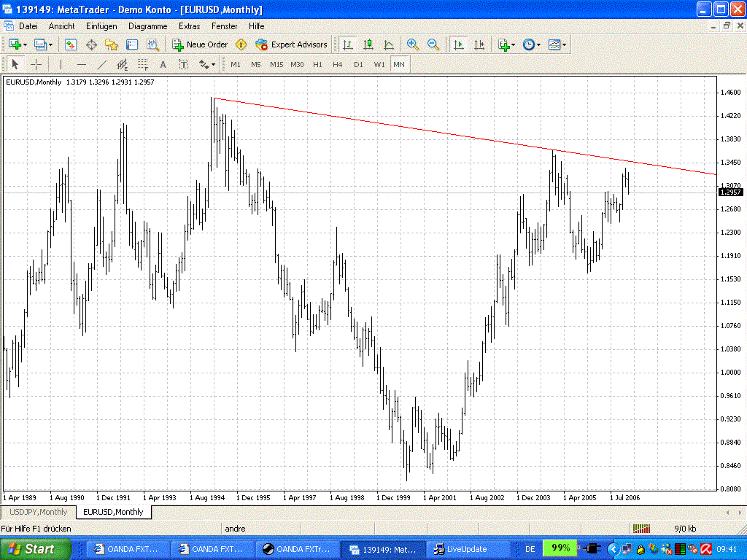This screenshot has width=747, height=560.
Task: Zoom in on the chart
Action: pos(413,44)
